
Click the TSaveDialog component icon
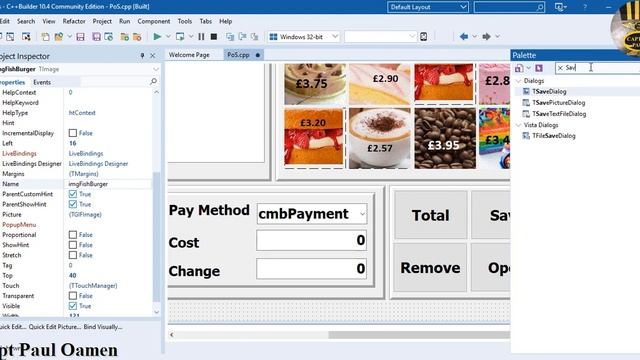pos(526,91)
